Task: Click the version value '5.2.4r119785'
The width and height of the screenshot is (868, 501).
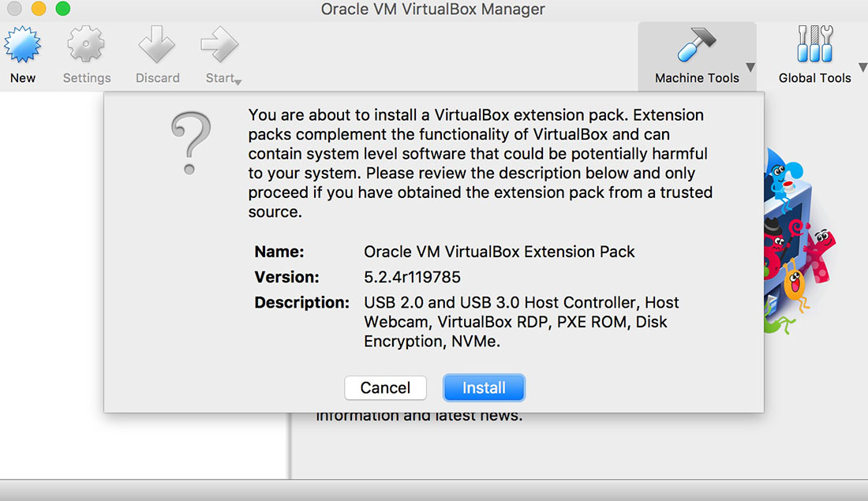Action: click(x=412, y=277)
